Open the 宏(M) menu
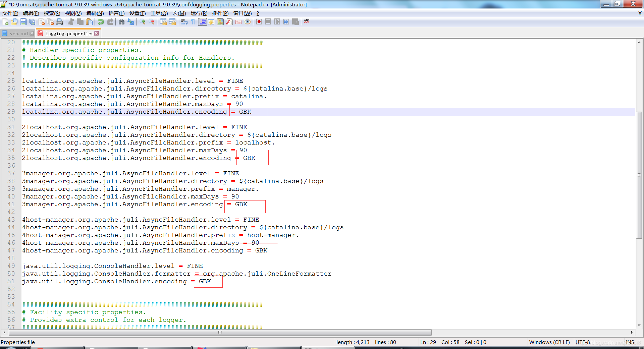Screen dimensions: 644x349 coord(179,13)
